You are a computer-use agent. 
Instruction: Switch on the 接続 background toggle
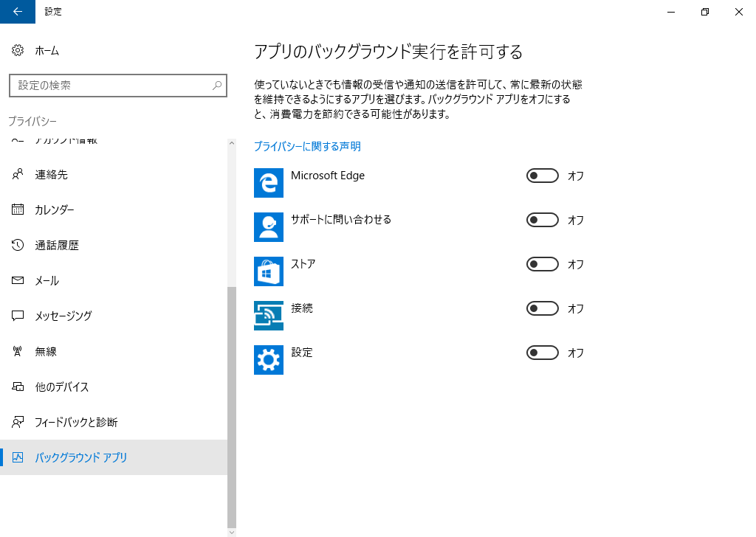tap(542, 308)
